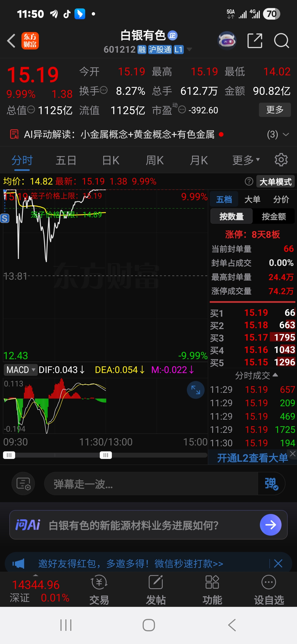Tap the 融 margin trading badge

click(x=142, y=50)
